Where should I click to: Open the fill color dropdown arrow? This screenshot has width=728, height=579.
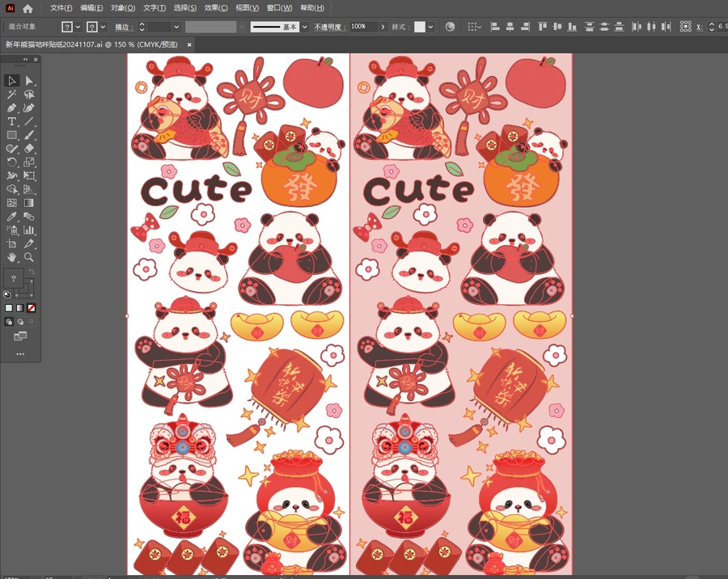[x=78, y=27]
